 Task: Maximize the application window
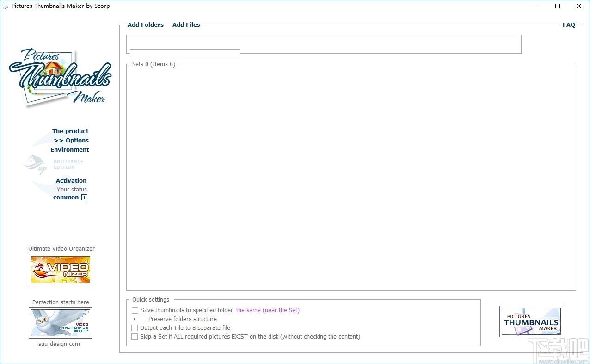pos(558,6)
